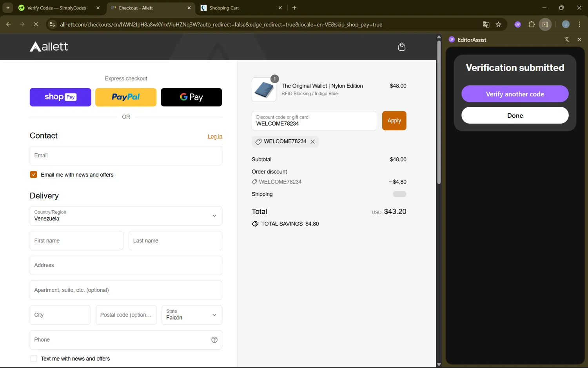Open a new browser tab
The height and width of the screenshot is (368, 588).
[294, 8]
